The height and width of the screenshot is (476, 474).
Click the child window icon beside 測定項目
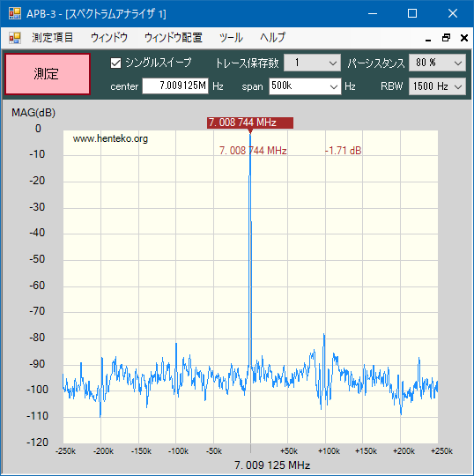[x=15, y=38]
